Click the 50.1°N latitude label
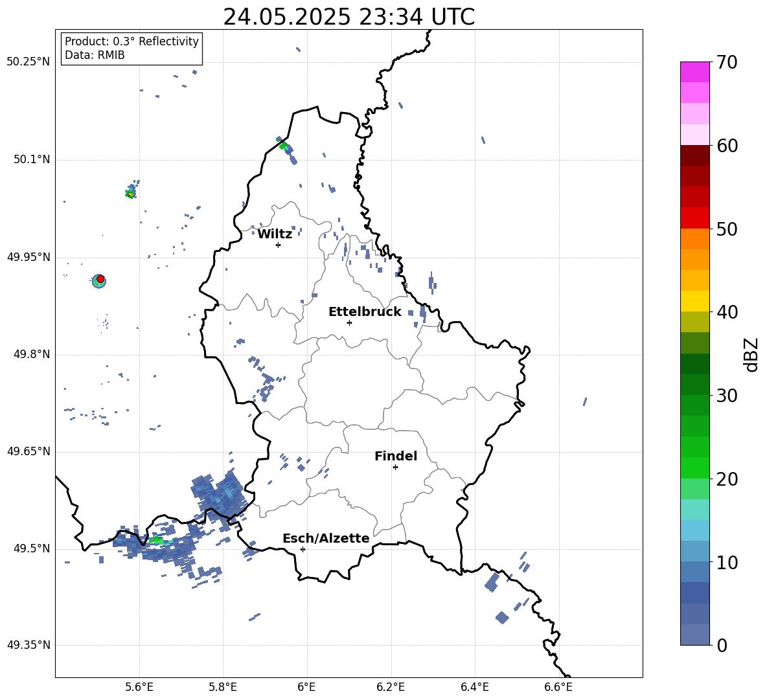Image resolution: width=767 pixels, height=700 pixels. pos(32,159)
